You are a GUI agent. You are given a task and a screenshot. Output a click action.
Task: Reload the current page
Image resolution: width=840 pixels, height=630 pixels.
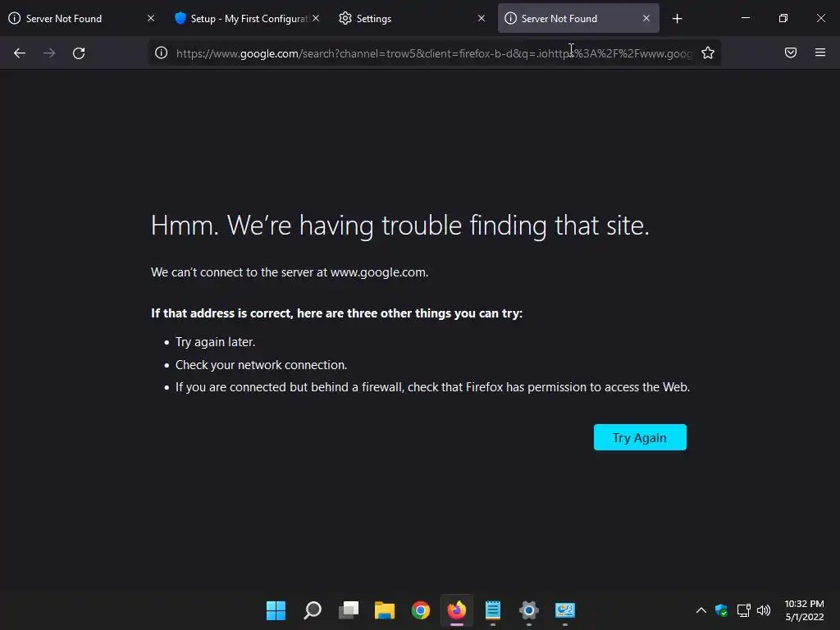[79, 53]
